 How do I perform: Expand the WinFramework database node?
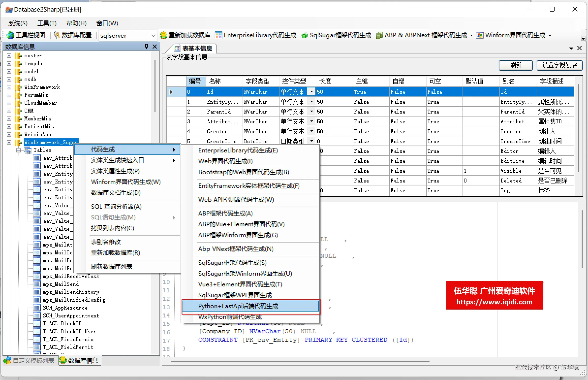click(x=9, y=87)
